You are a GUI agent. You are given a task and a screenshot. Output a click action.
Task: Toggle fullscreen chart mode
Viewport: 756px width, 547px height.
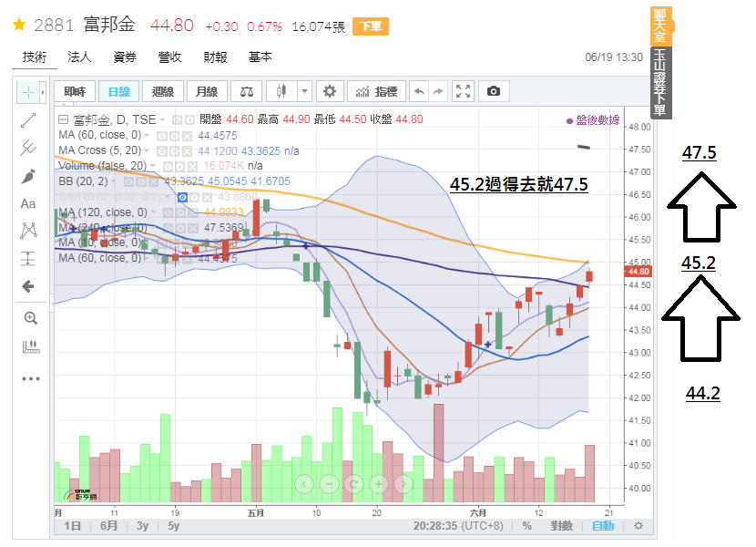(463, 91)
